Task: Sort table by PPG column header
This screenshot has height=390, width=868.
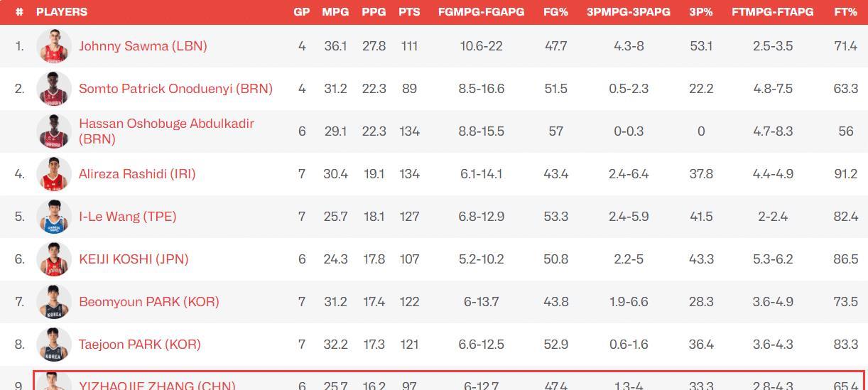Action: coord(374,12)
